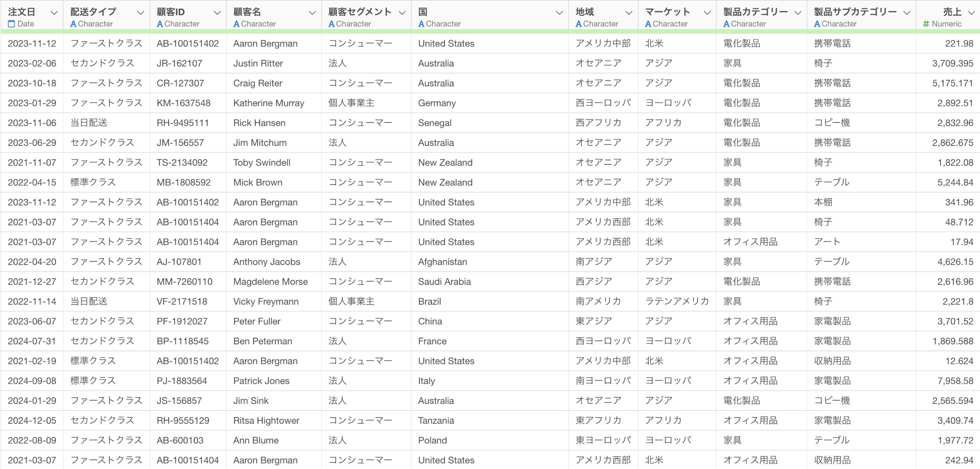Image resolution: width=980 pixels, height=469 pixels.
Task: Click the Character type icon under 顧客ID
Action: [x=160, y=24]
